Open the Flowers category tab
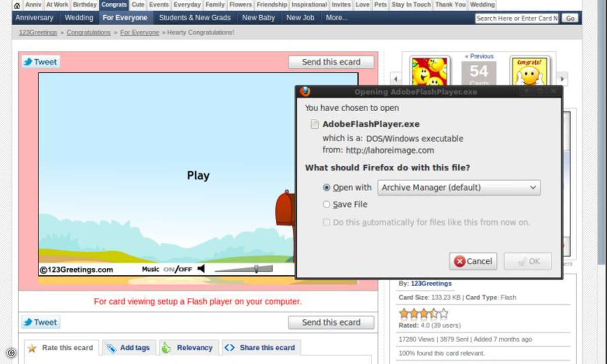 click(x=241, y=5)
